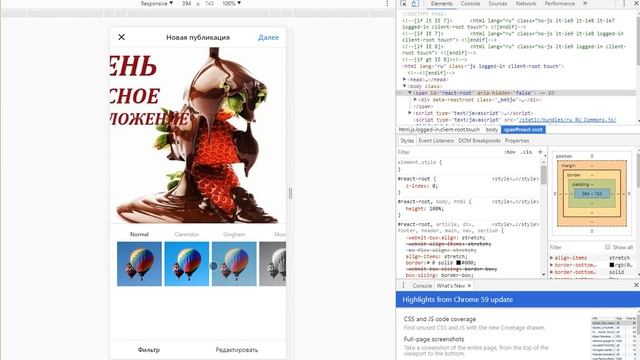640x360 pixels.
Task: Toggle the device toolbar icon
Action: click(x=415, y=3)
